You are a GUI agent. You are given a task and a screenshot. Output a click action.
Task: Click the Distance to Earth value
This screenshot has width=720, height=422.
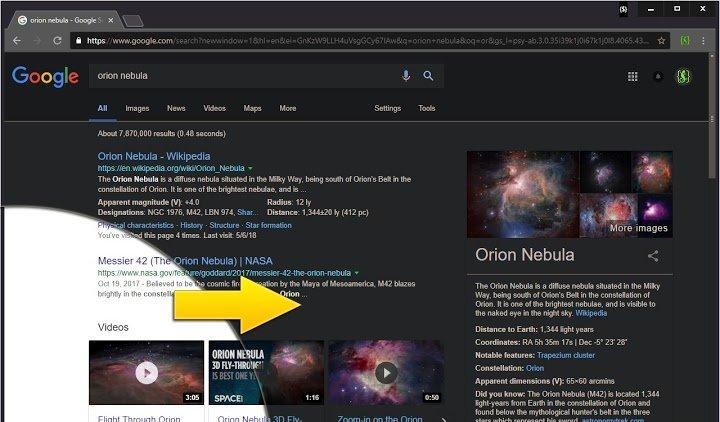566,330
